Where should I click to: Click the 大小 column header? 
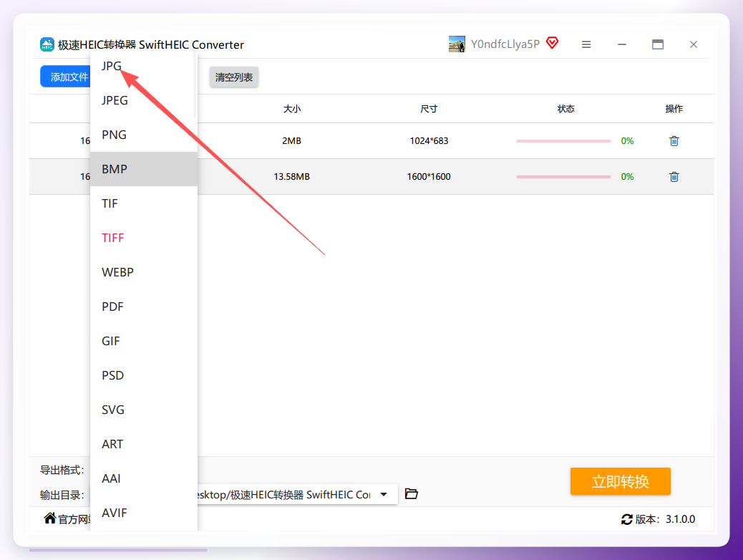(292, 109)
